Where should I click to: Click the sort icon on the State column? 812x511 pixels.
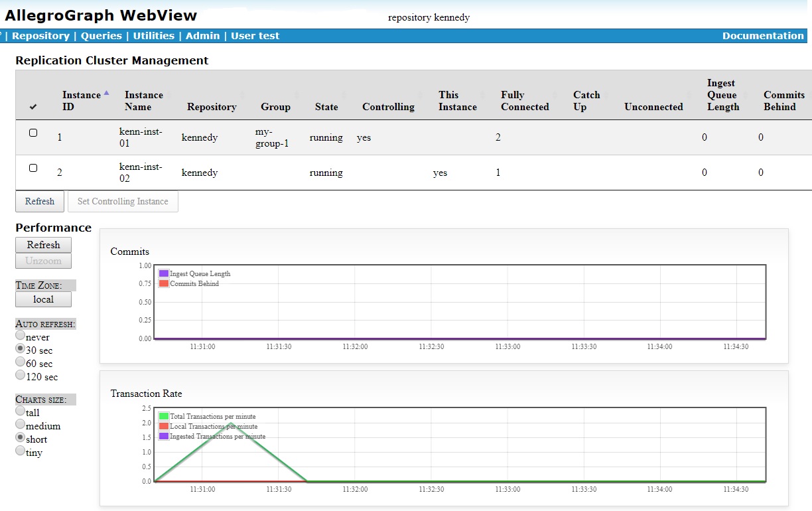point(344,93)
